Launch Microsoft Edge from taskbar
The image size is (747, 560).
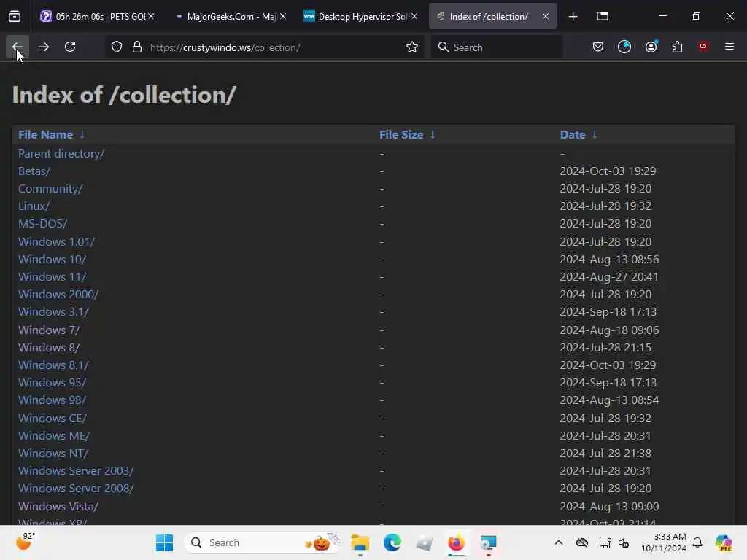pos(392,542)
